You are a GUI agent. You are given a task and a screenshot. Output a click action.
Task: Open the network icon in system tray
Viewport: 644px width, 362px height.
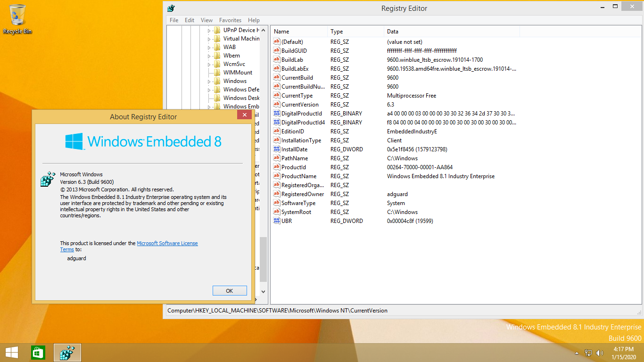588,353
